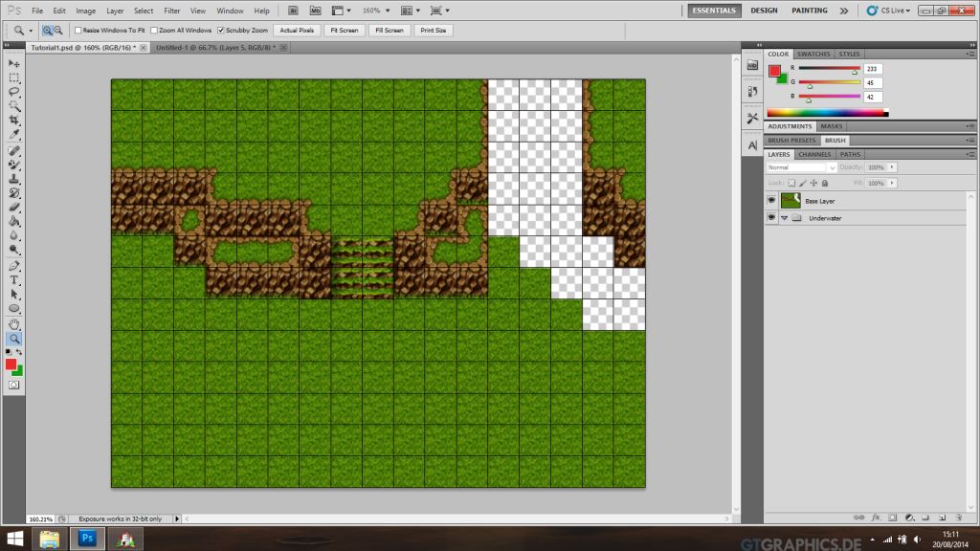Viewport: 980px width, 551px height.
Task: Open the Character panel icon
Action: 752,145
